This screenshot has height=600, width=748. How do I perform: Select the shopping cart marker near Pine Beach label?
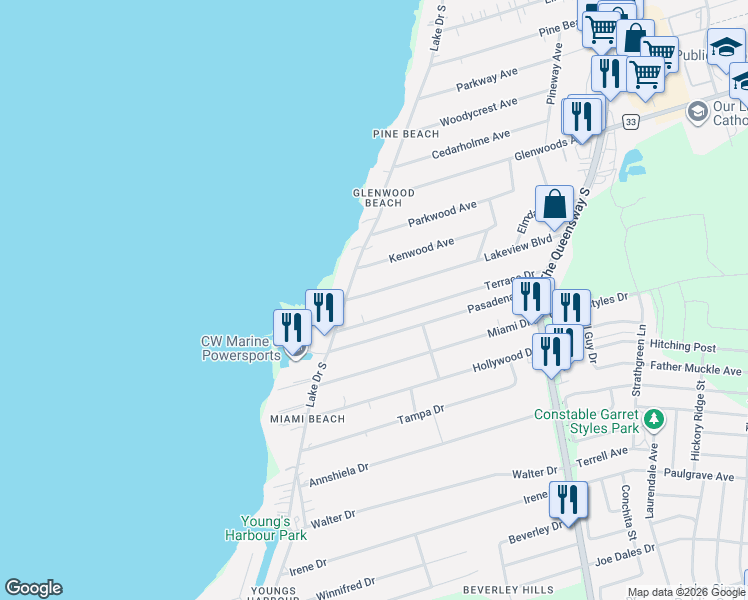602,31
